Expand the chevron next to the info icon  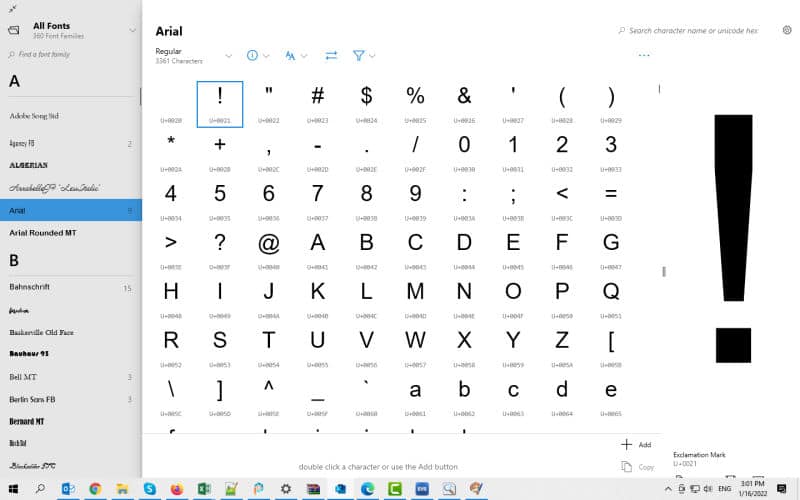[x=266, y=56]
